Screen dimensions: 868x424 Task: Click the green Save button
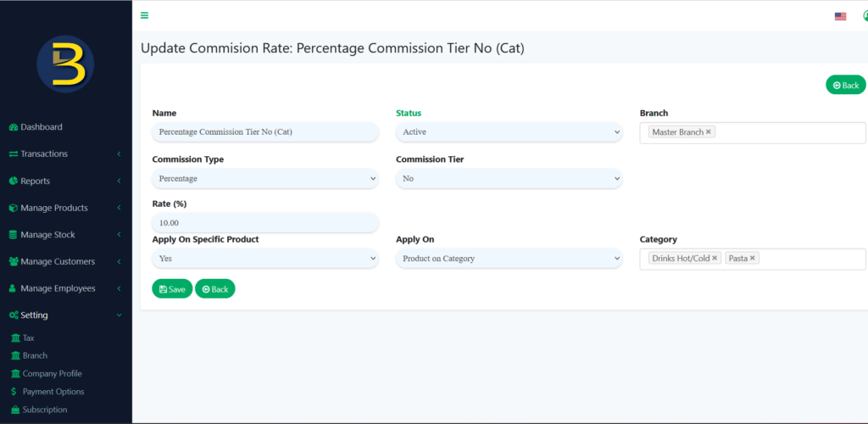pyautogui.click(x=172, y=289)
